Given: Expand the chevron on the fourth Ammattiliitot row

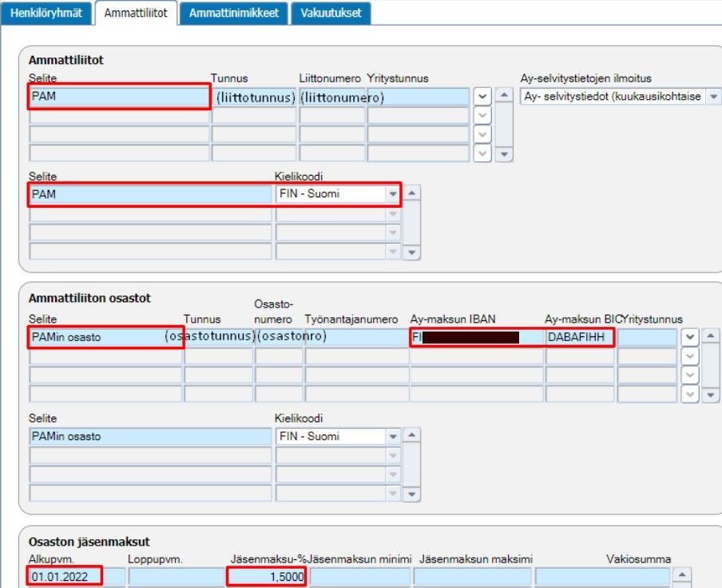Looking at the screenshot, I should click(482, 153).
